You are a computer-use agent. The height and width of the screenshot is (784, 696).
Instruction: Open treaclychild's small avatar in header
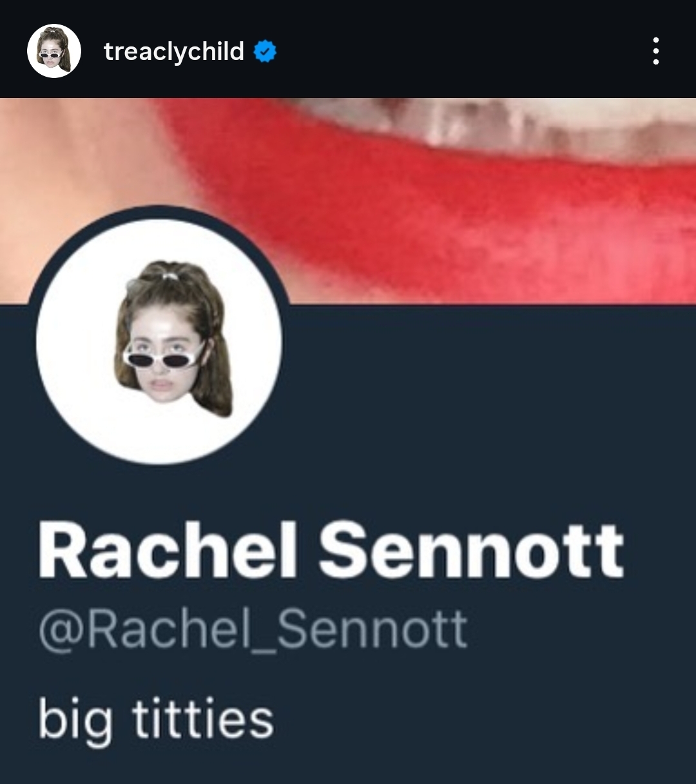tap(54, 51)
